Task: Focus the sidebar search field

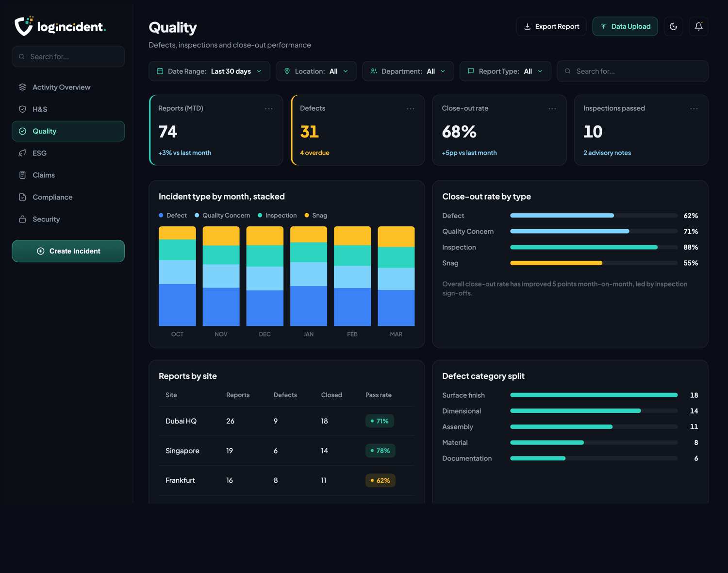Action: tap(68, 57)
